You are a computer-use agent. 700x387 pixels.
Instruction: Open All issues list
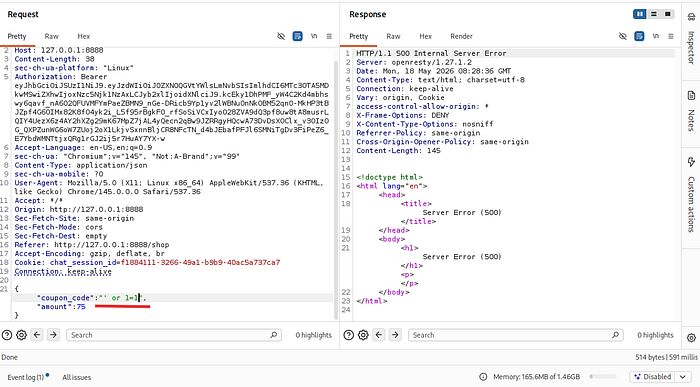[x=76, y=377]
